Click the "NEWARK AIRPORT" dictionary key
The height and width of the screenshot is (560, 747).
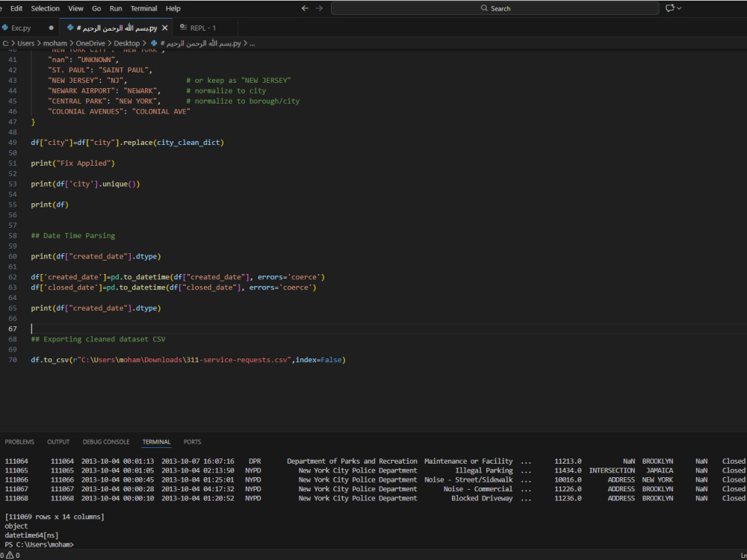(x=81, y=91)
